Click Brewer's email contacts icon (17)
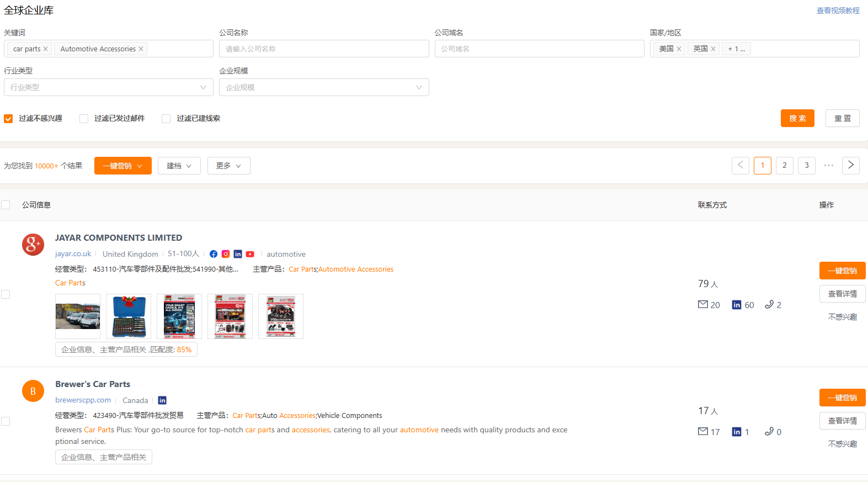This screenshot has height=482, width=868. [x=703, y=431]
